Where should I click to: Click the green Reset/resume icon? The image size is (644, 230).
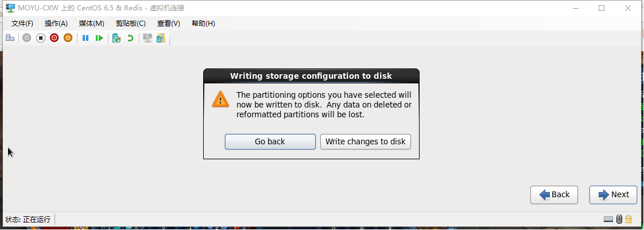point(99,38)
